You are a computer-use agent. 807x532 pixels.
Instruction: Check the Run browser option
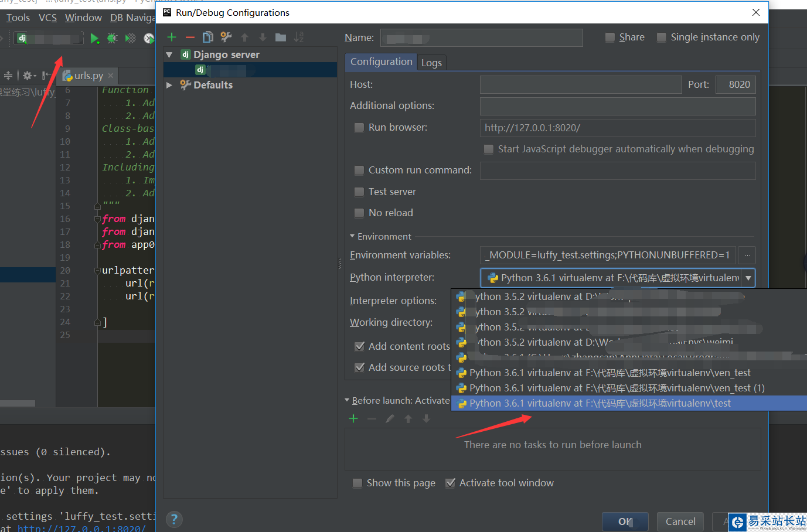point(359,128)
